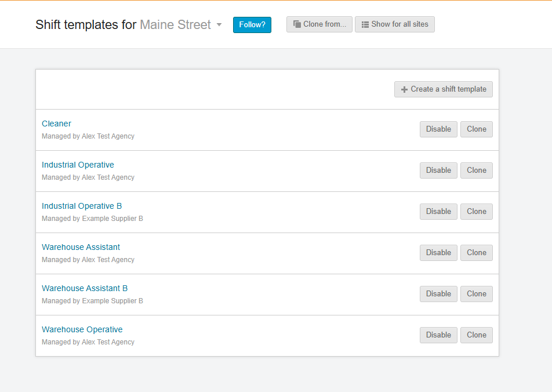Click the Show for all sites list icon
This screenshot has height=392, width=552.
pos(365,24)
